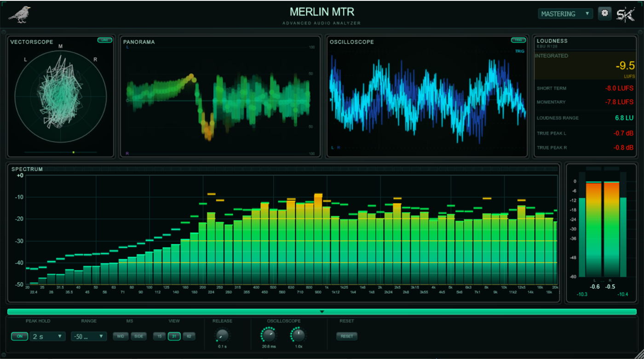Click the oscilloscope 20.6 ms time knob
This screenshot has height=359, width=644.
[x=268, y=335]
